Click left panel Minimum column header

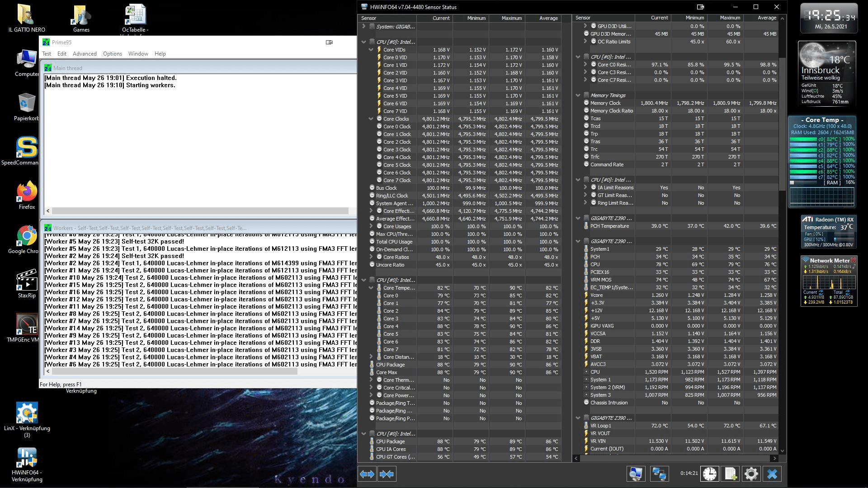(471, 18)
